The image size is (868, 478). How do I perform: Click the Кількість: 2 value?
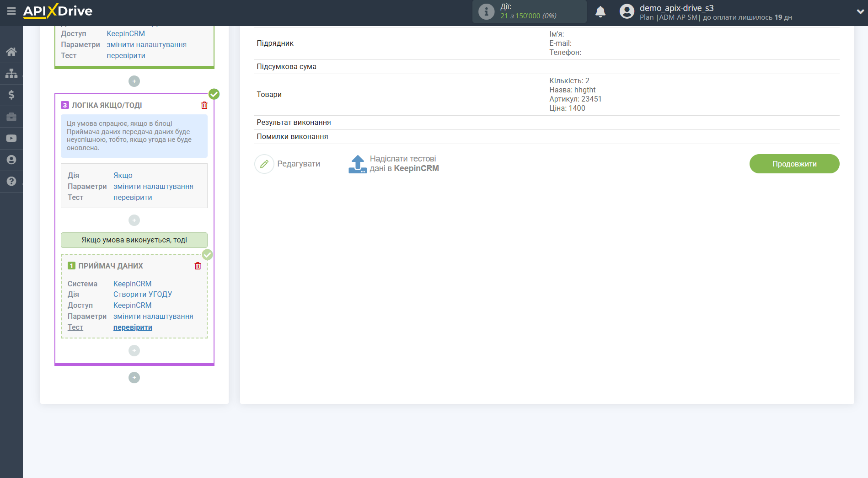(569, 81)
